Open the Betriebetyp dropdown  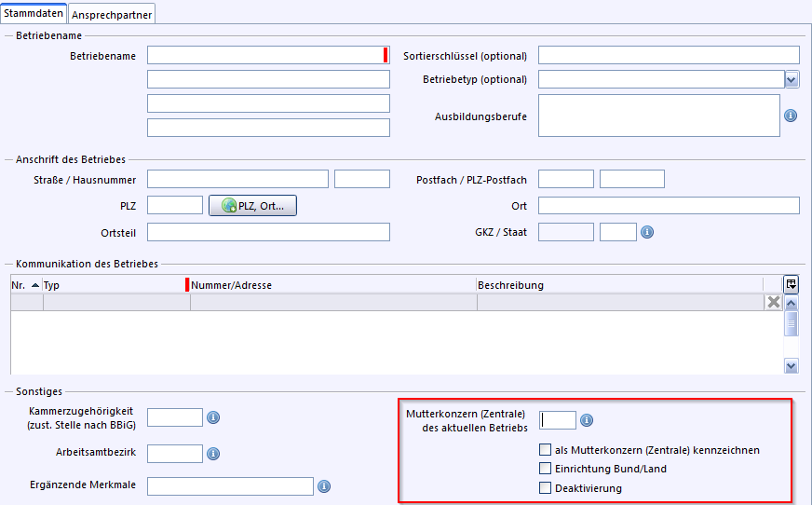click(791, 80)
